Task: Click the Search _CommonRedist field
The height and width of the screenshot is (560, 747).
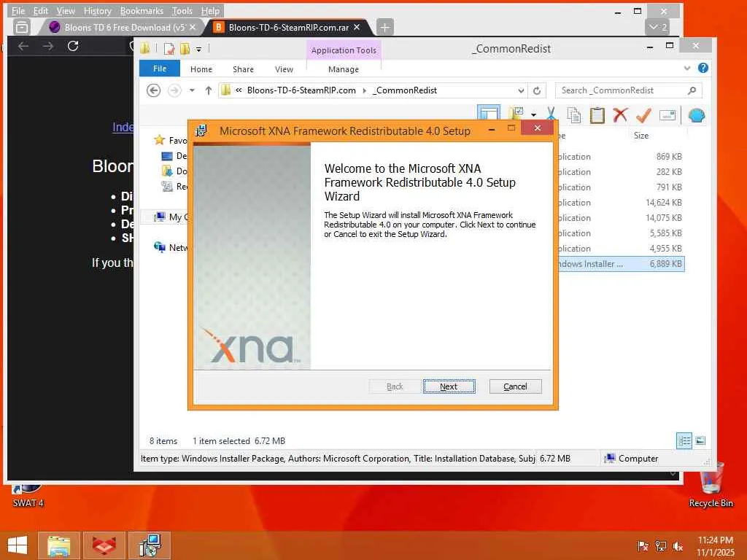Action: point(622,90)
